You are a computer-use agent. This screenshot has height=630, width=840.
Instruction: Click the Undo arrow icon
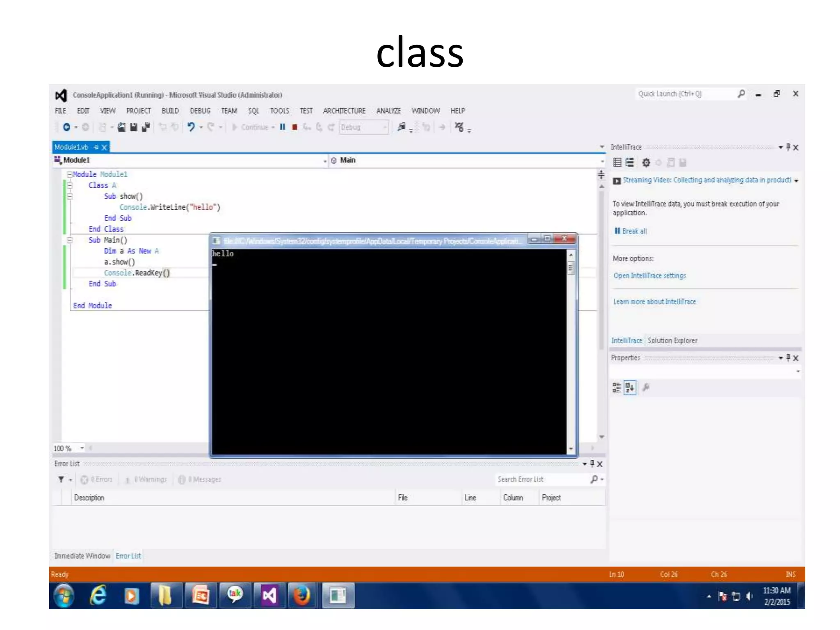pyautogui.click(x=191, y=127)
